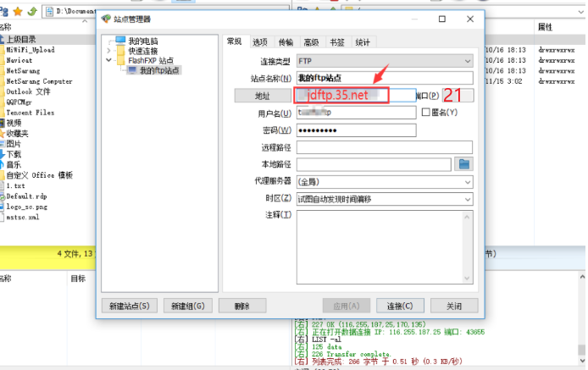The image size is (588, 370).
Task: Click the 远程路径 input field
Action: (x=384, y=147)
